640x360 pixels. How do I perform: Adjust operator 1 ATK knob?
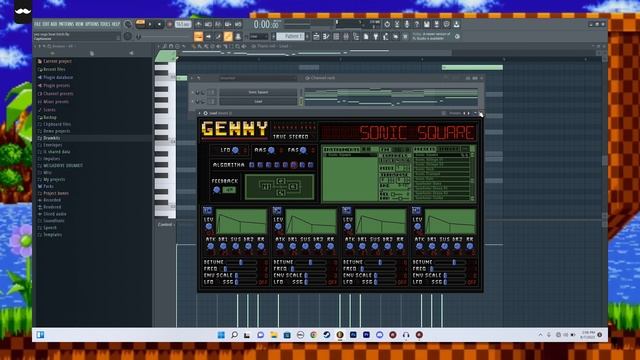click(210, 246)
